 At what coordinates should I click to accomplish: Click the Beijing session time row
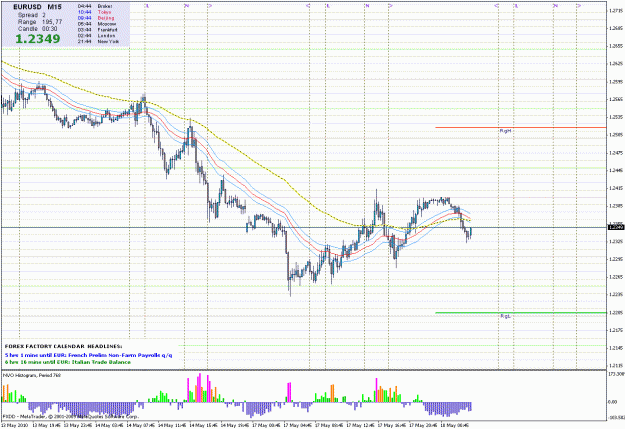(x=96, y=18)
